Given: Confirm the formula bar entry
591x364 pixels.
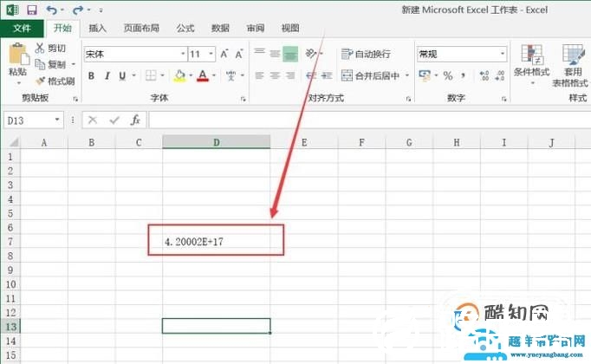Looking at the screenshot, I should coord(114,120).
